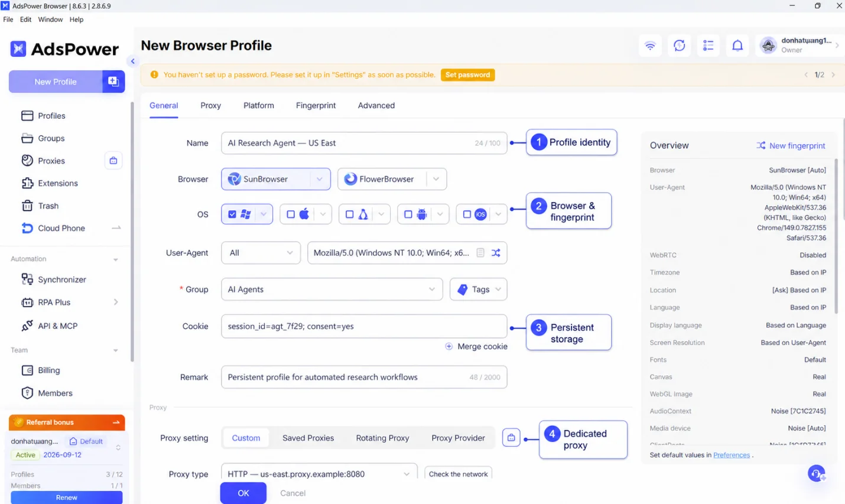Toggle the iOS checkbox
The height and width of the screenshot is (504, 845).
click(x=467, y=214)
